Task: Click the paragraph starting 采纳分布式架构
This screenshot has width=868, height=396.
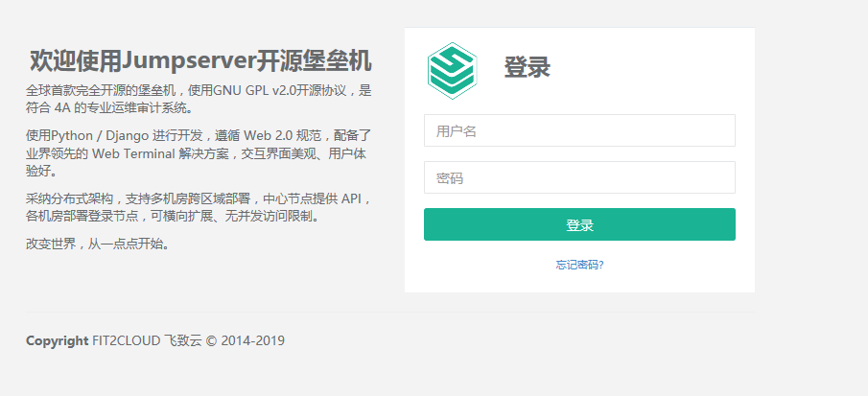Action: click(199, 207)
